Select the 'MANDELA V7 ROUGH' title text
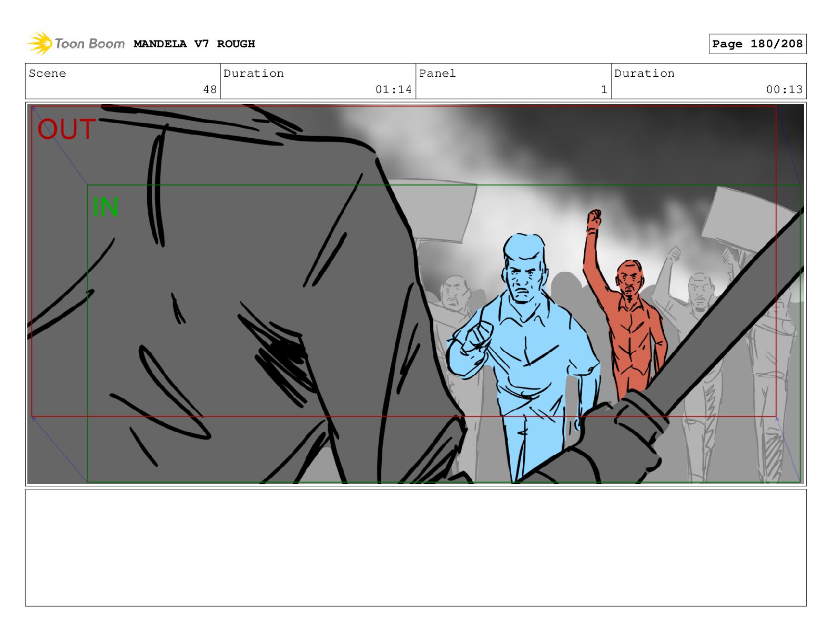Screen dimensions: 832x644 coord(194,44)
